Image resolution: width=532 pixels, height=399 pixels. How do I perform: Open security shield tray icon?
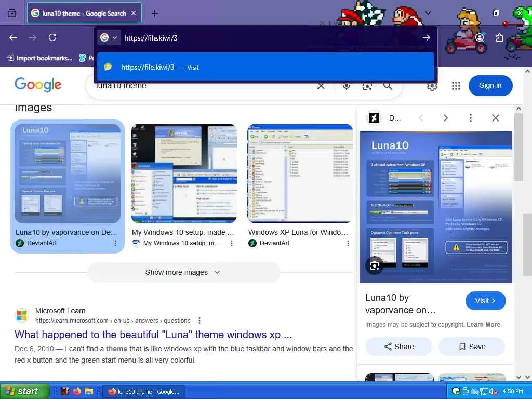tap(456, 391)
